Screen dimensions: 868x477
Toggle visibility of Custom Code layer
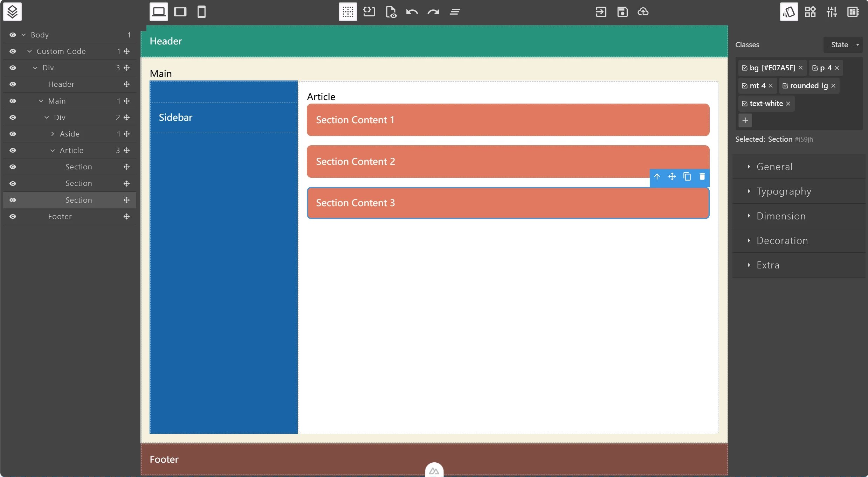tap(13, 51)
